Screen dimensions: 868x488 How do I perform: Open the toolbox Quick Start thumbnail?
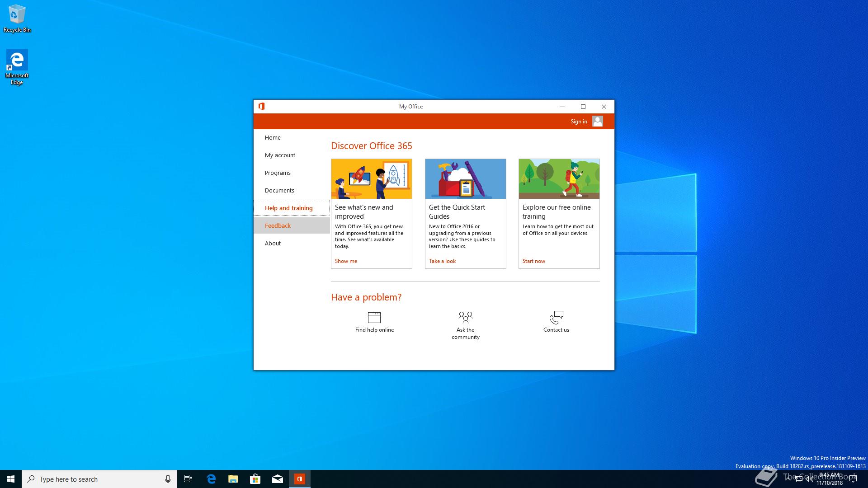tap(465, 179)
